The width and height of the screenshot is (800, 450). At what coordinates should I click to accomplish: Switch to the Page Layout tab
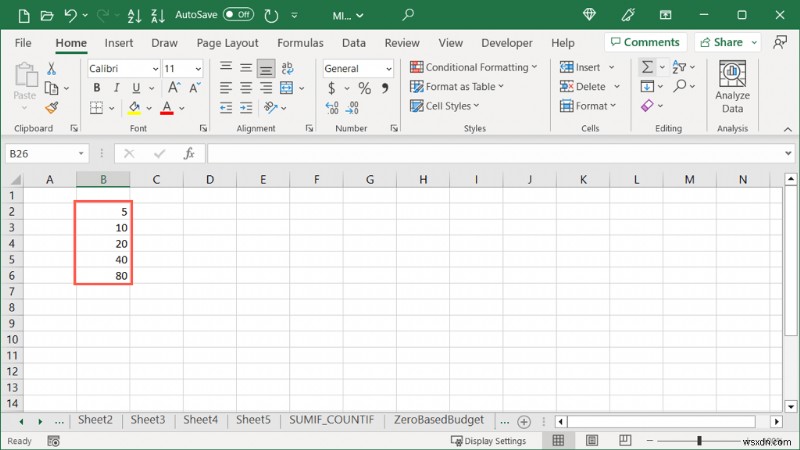228,43
